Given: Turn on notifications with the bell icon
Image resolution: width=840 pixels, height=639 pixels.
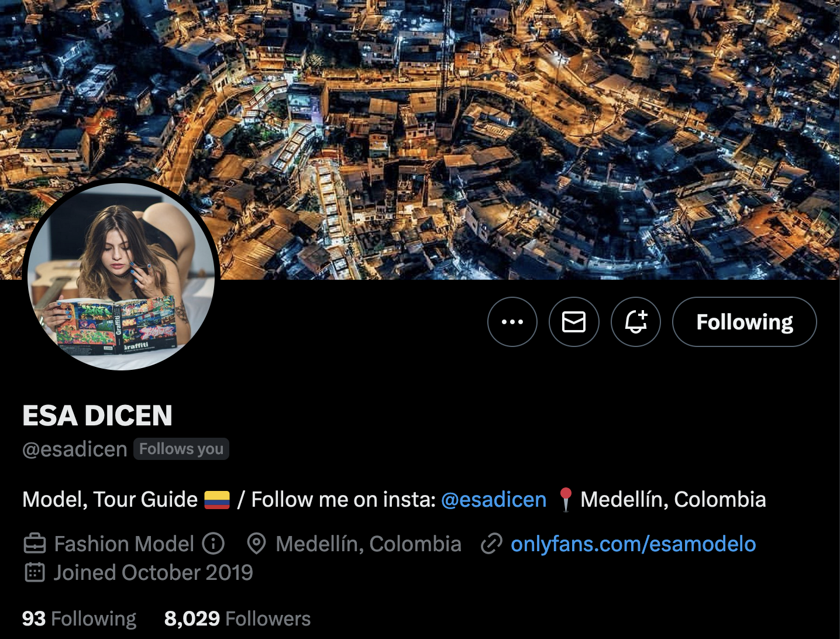Looking at the screenshot, I should click(x=636, y=322).
